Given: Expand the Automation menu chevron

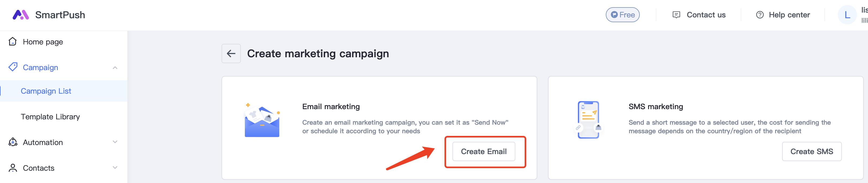Looking at the screenshot, I should tap(115, 142).
